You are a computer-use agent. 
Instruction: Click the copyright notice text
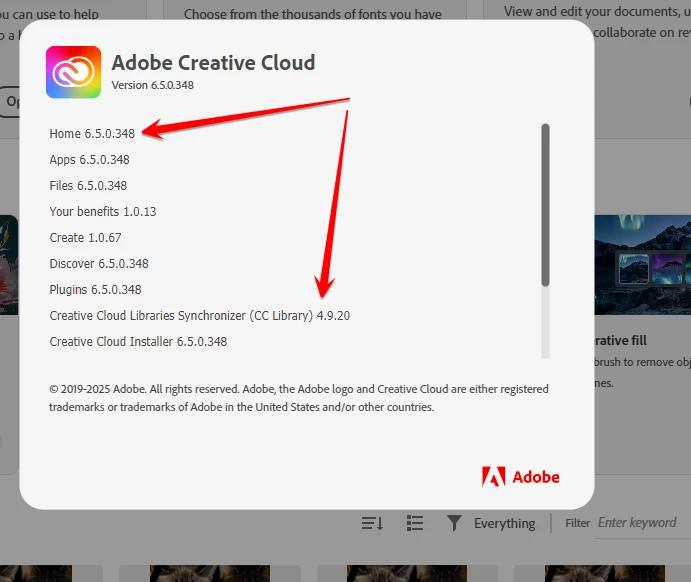pyautogui.click(x=299, y=398)
